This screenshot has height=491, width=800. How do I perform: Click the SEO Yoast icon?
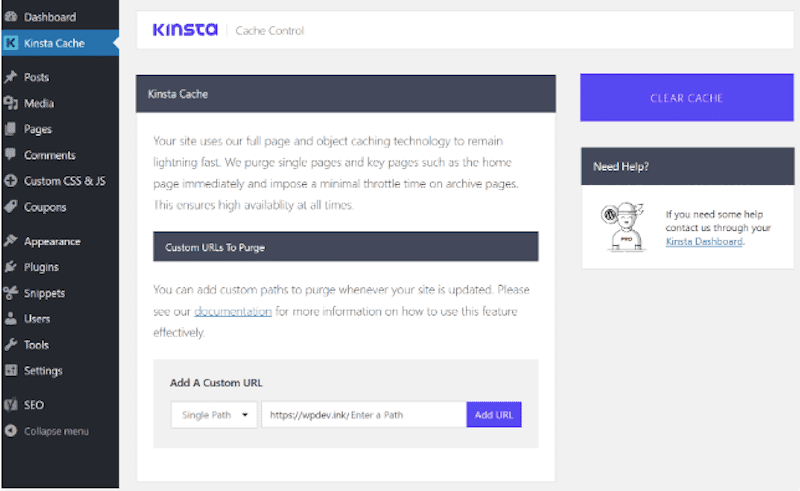pyautogui.click(x=11, y=404)
